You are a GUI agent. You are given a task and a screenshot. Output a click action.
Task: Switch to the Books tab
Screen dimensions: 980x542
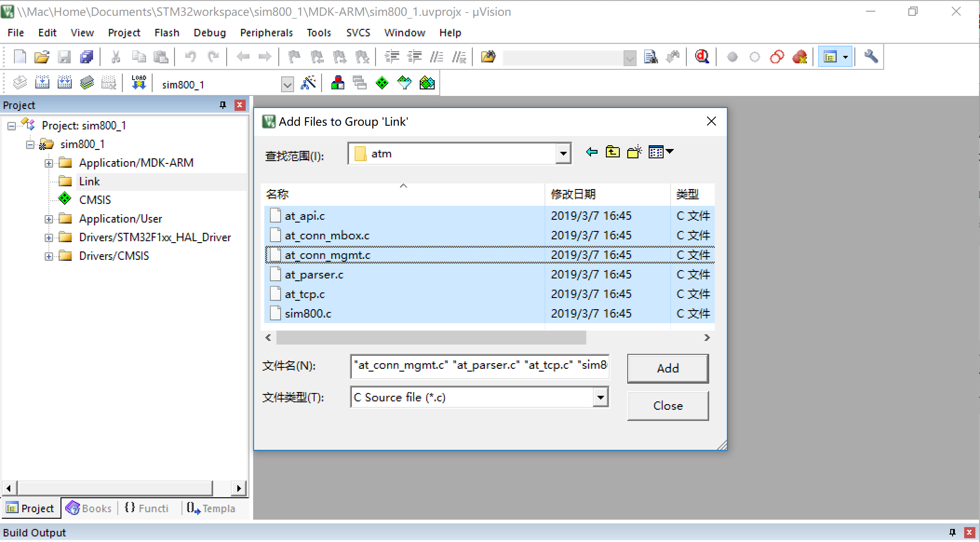tap(89, 508)
